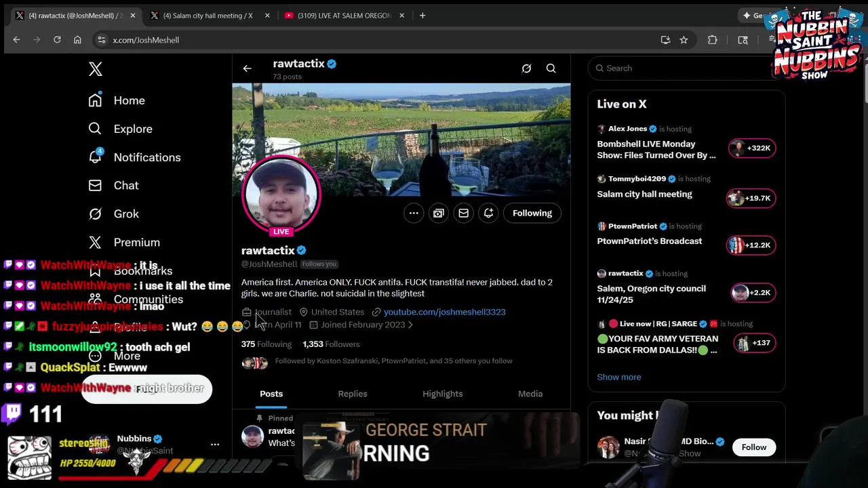View followers you know list
This screenshot has width=868, height=488.
(393, 361)
